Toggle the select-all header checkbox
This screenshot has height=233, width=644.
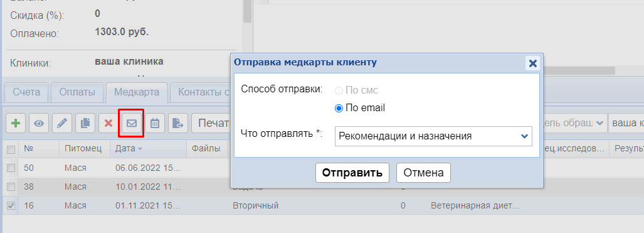click(11, 149)
